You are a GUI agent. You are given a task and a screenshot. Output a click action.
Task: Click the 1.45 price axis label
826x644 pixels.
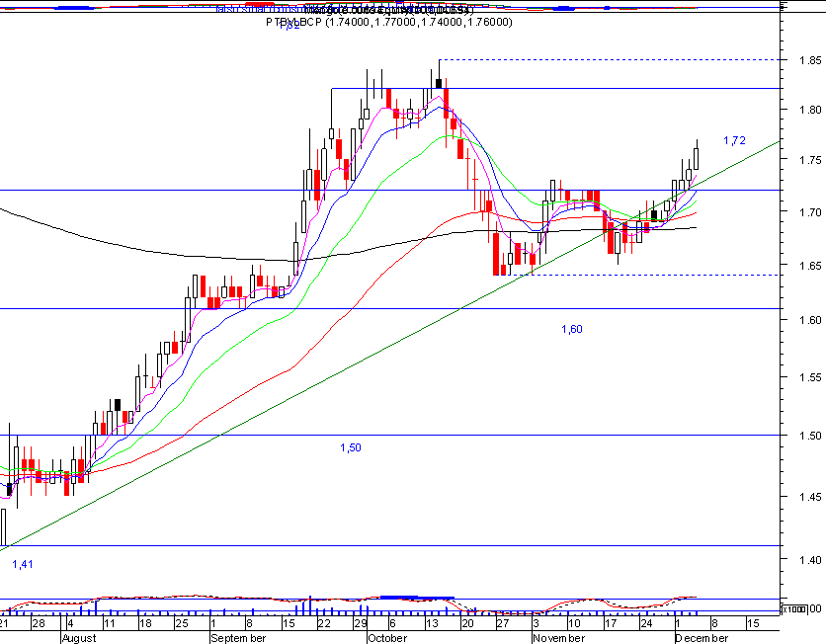pyautogui.click(x=810, y=497)
